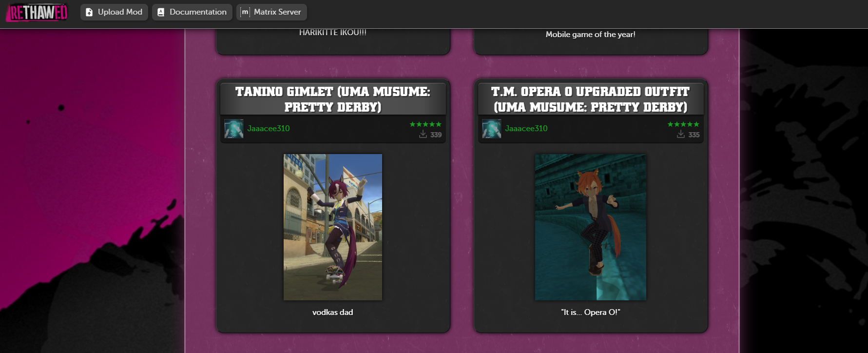Click the 339 download count

(x=436, y=135)
